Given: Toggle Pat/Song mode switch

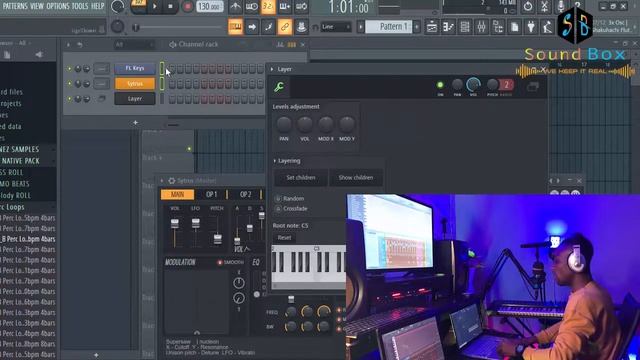Looking at the screenshot, I should pos(138,7).
